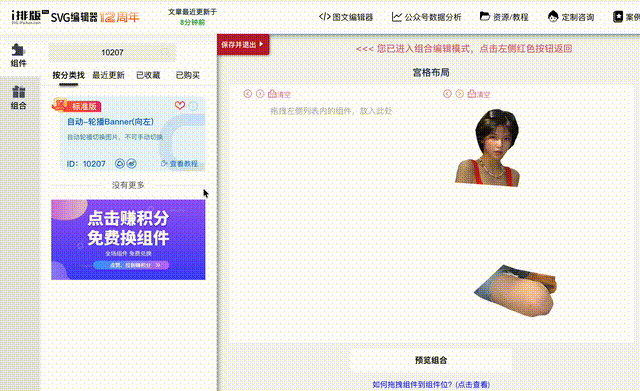Switch to the 已收藏 tab
The width and height of the screenshot is (640, 391).
point(148,75)
